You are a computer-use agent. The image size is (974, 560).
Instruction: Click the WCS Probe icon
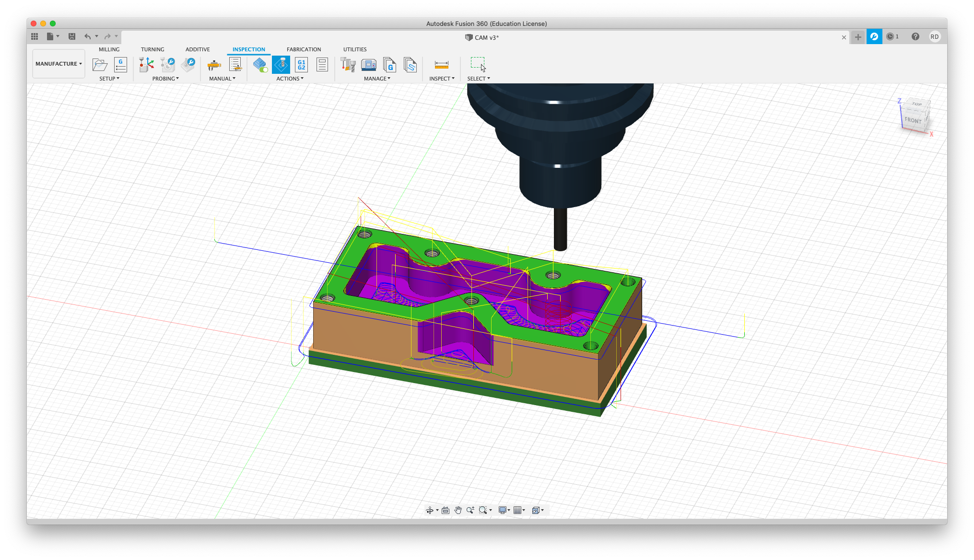[x=146, y=64]
